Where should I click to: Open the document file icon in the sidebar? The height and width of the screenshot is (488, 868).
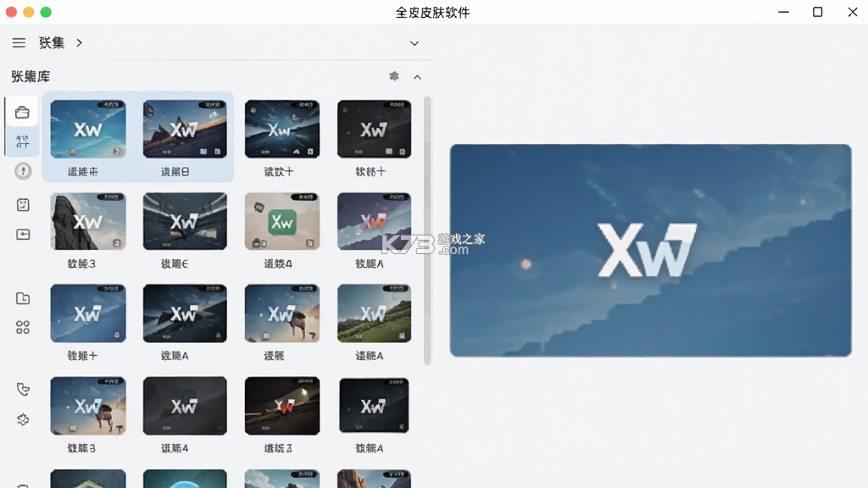(x=23, y=299)
